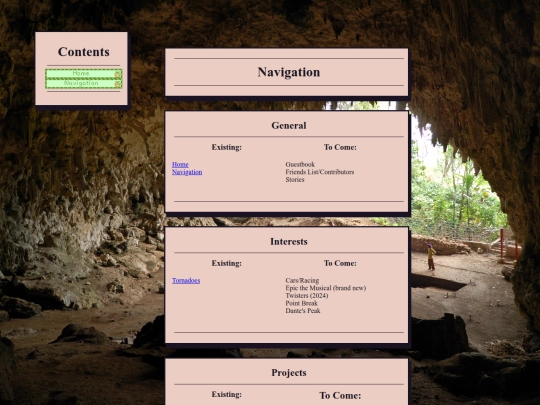540x405 pixels.
Task: Select 'Epic the Musical (brand new)' entry
Action: tap(325, 288)
